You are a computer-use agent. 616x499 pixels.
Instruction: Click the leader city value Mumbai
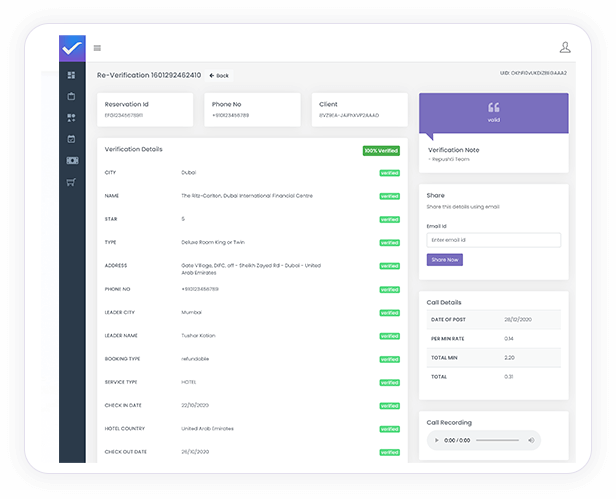click(191, 312)
